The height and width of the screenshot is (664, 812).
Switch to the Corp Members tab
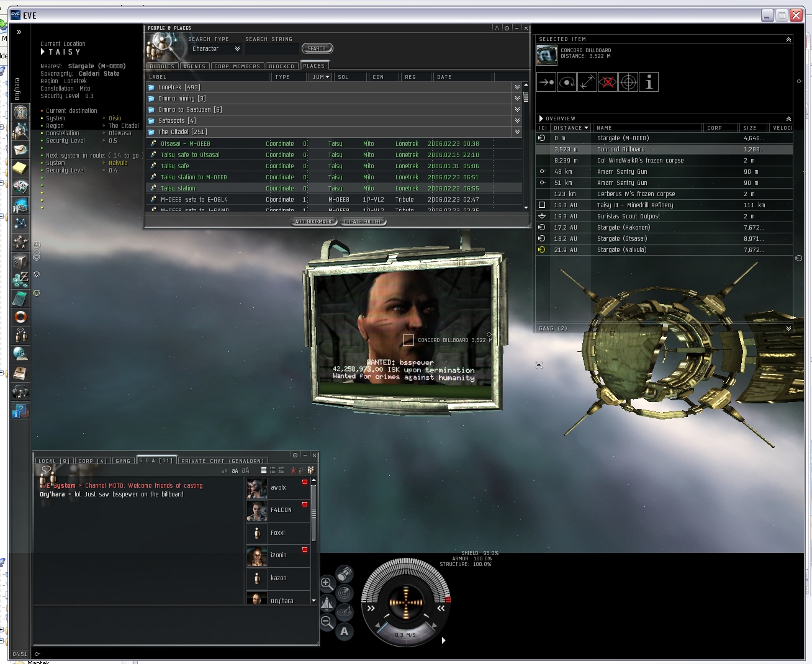(x=238, y=66)
